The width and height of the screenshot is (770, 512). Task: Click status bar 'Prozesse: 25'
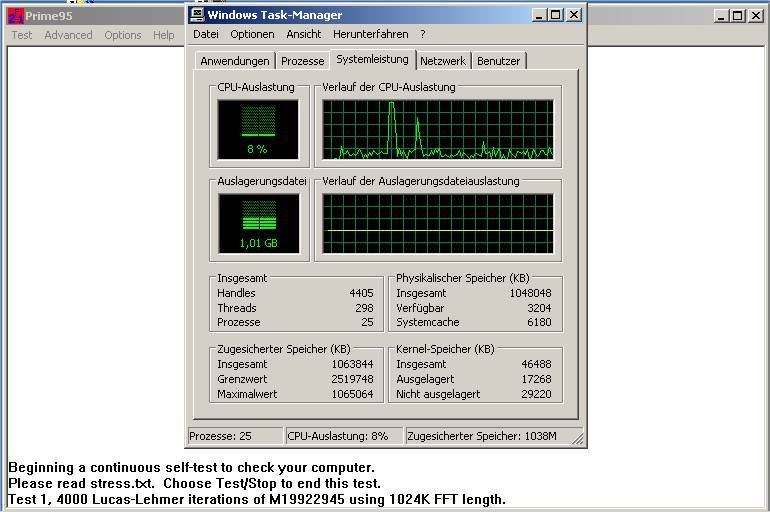(235, 436)
